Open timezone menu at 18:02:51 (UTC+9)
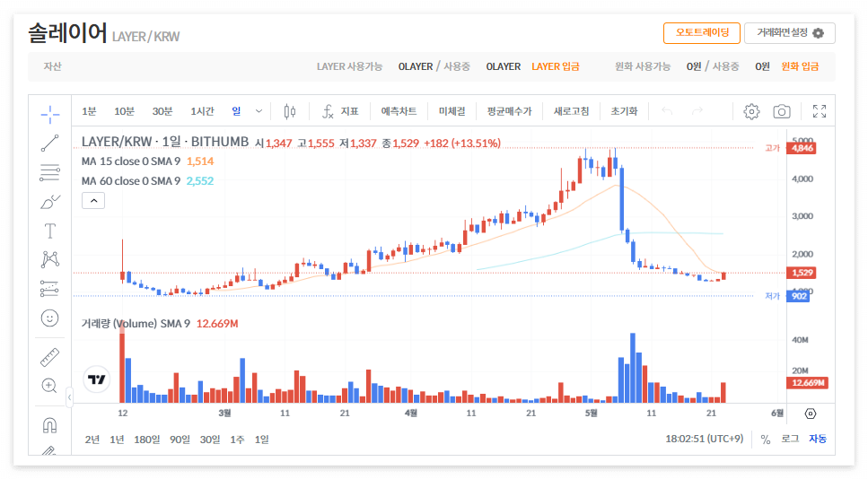This screenshot has width=868, height=479. point(704,440)
